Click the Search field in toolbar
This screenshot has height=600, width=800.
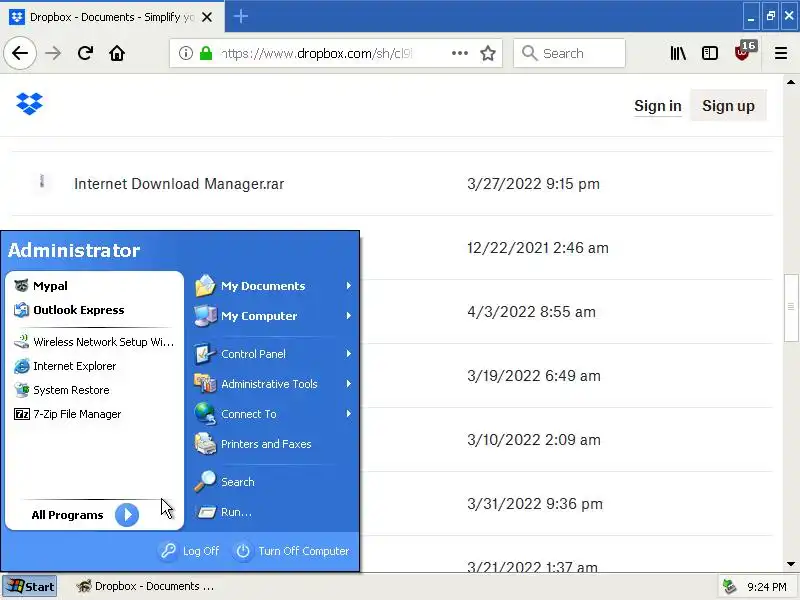[569, 53]
